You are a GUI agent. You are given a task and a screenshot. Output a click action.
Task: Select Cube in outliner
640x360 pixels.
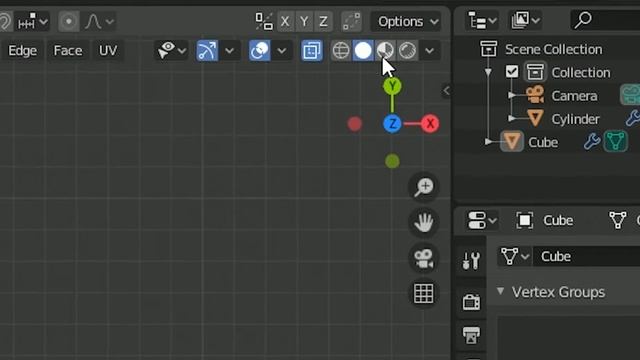(x=543, y=142)
